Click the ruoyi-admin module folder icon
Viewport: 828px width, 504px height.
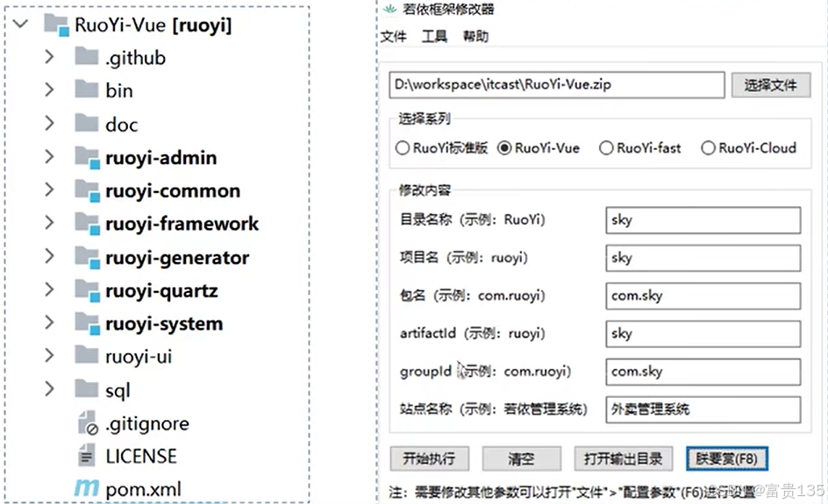point(87,157)
